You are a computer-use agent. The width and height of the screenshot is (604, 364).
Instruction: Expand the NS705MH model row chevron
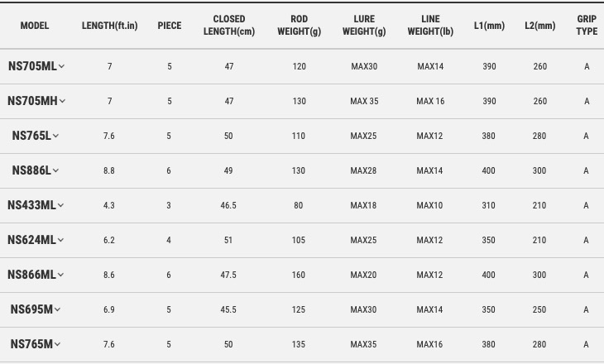pos(62,102)
